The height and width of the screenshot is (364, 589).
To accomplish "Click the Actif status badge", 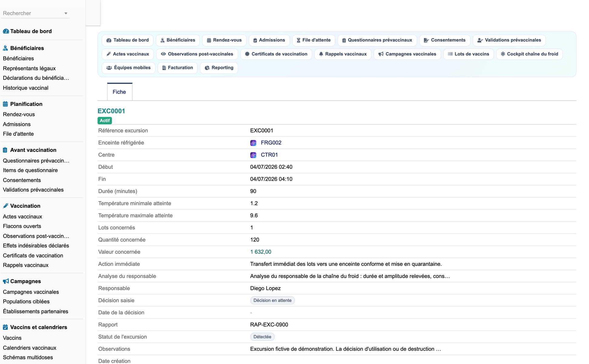I will pos(105,121).
